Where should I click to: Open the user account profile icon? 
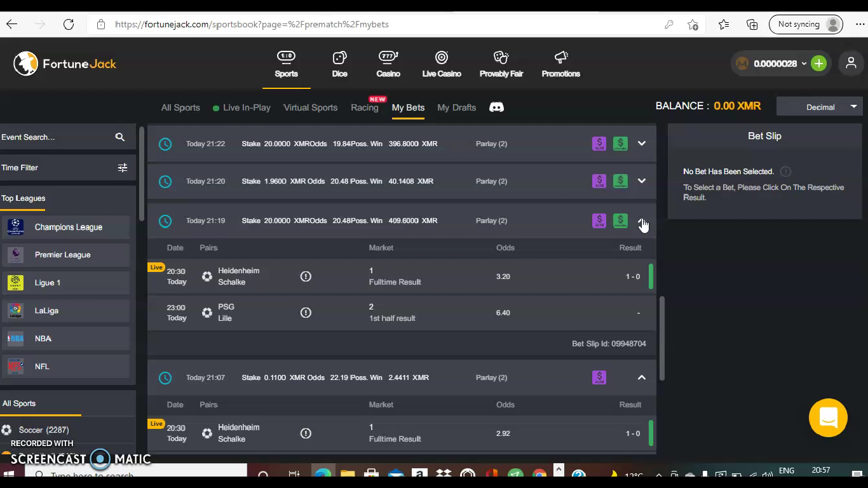[851, 64]
